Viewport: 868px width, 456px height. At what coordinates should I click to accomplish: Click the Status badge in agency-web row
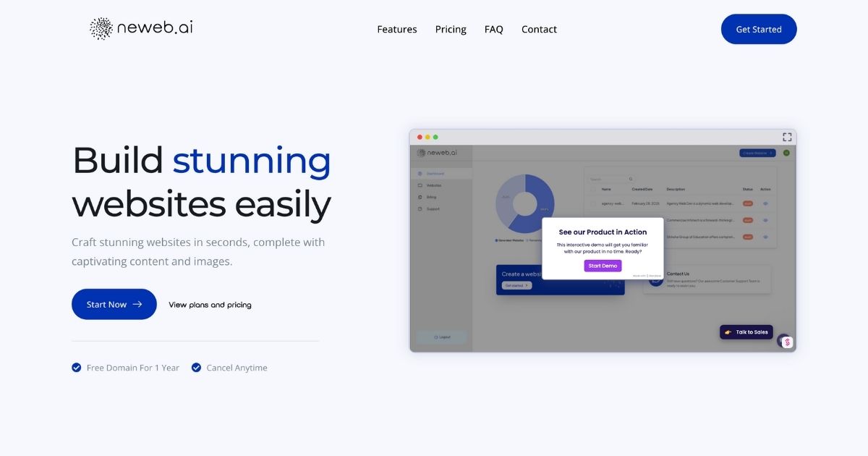pyautogui.click(x=748, y=203)
